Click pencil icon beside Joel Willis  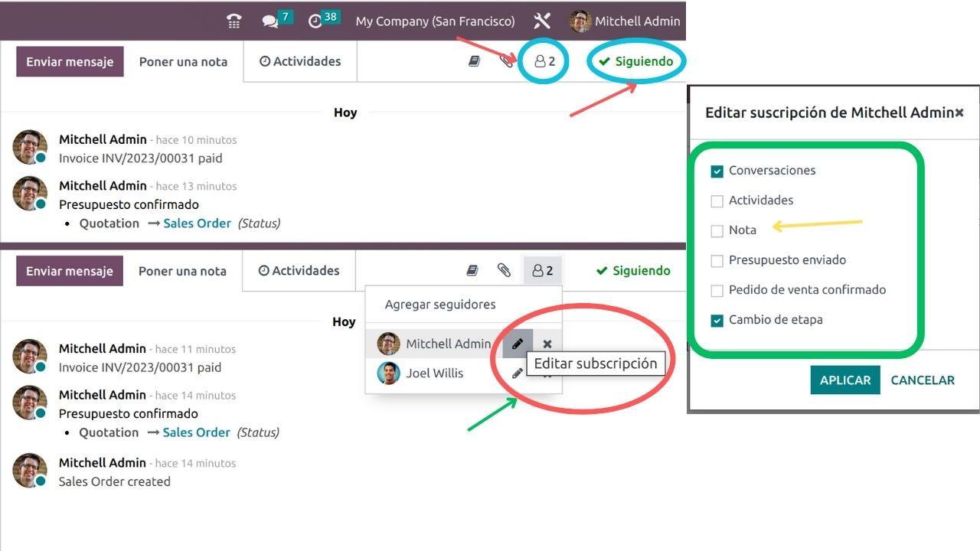(518, 373)
